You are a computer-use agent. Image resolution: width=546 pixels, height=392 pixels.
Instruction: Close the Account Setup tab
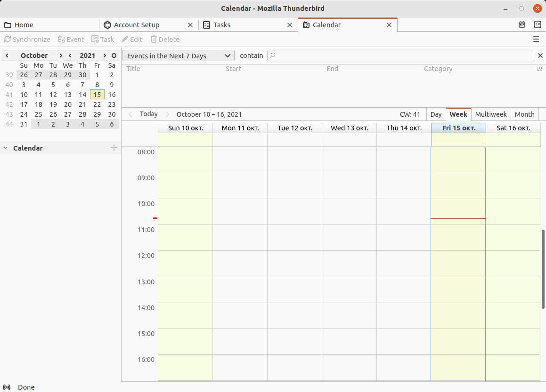click(x=190, y=25)
